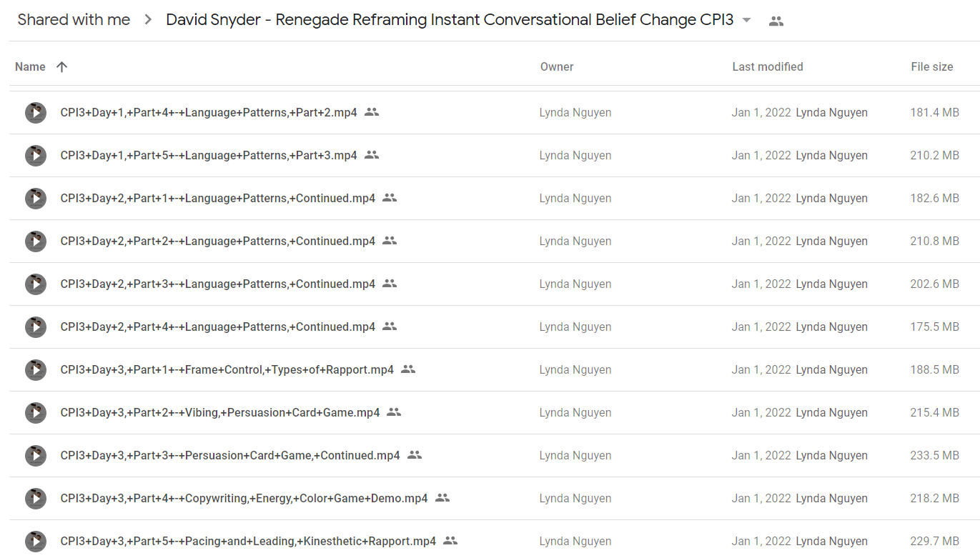The image size is (980, 558).
Task: Click video icon for Frame+Control file
Action: click(36, 370)
